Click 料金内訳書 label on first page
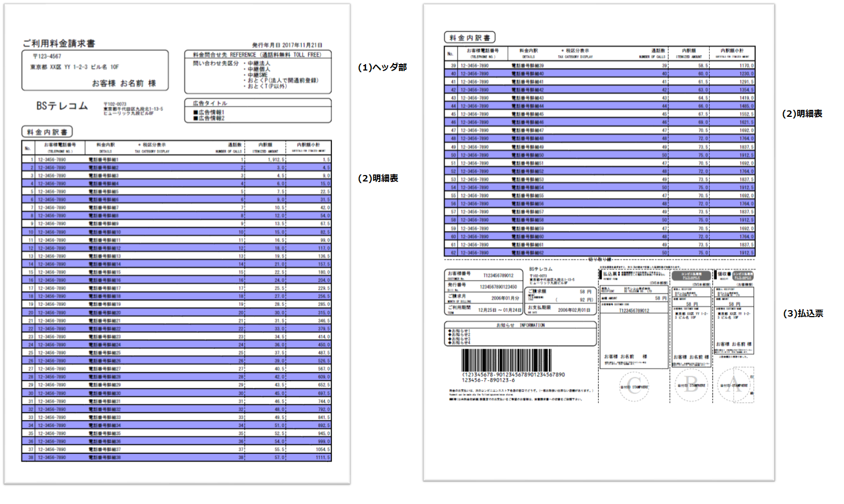844x504 pixels. coord(47,132)
